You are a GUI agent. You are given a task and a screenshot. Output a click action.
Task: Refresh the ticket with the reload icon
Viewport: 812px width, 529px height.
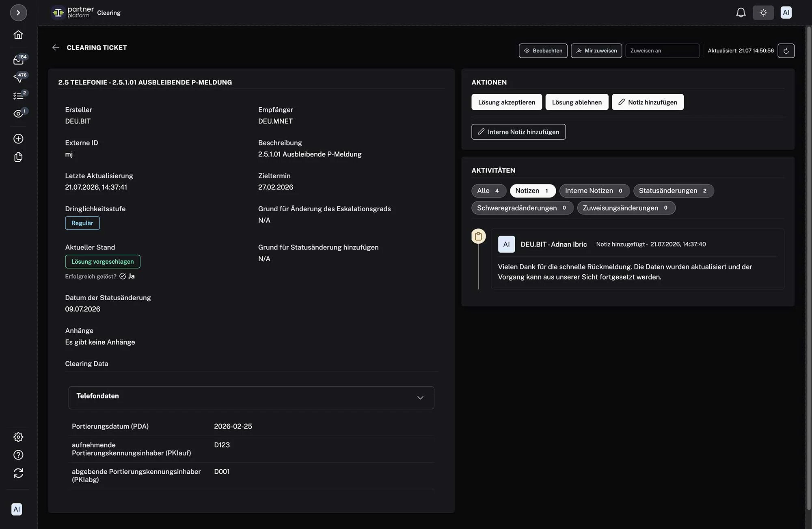(x=786, y=51)
